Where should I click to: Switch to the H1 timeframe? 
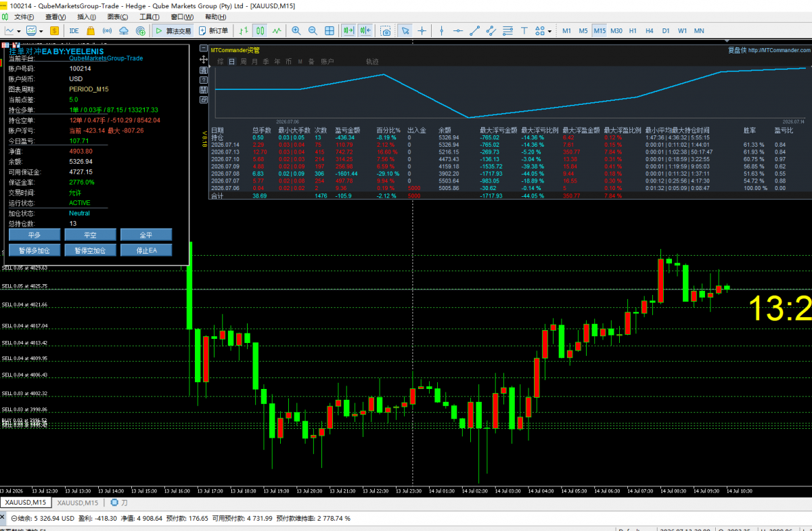[x=633, y=30]
